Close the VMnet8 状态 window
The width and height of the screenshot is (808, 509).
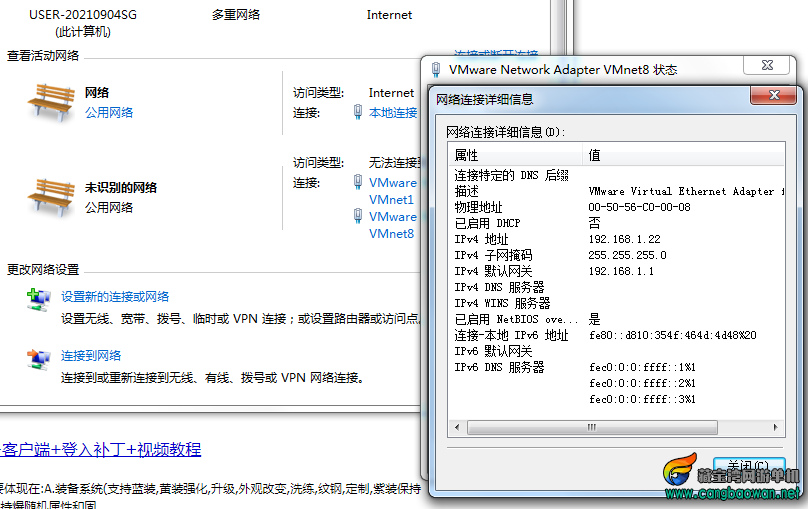(x=767, y=65)
